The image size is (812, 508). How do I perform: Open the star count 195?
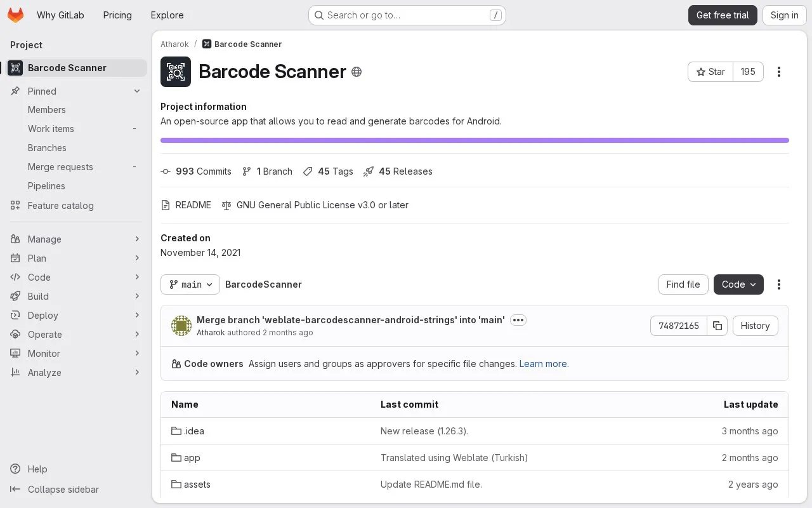(x=748, y=72)
